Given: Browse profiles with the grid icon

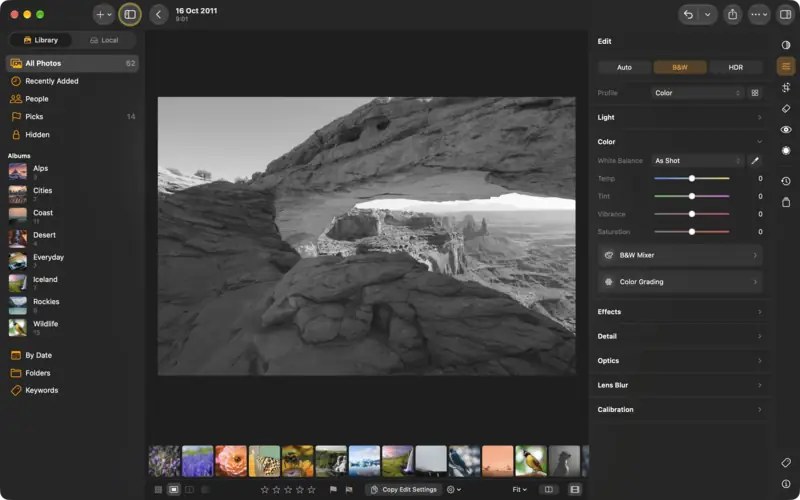Looking at the screenshot, I should [x=755, y=93].
